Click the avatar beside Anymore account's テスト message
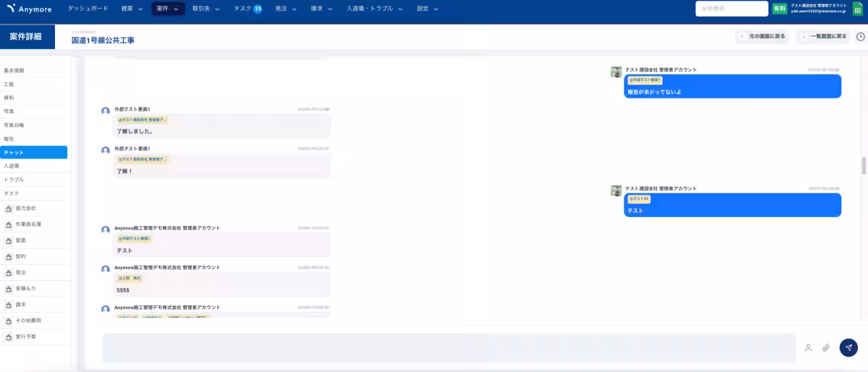This screenshot has height=372, width=868. point(106,229)
